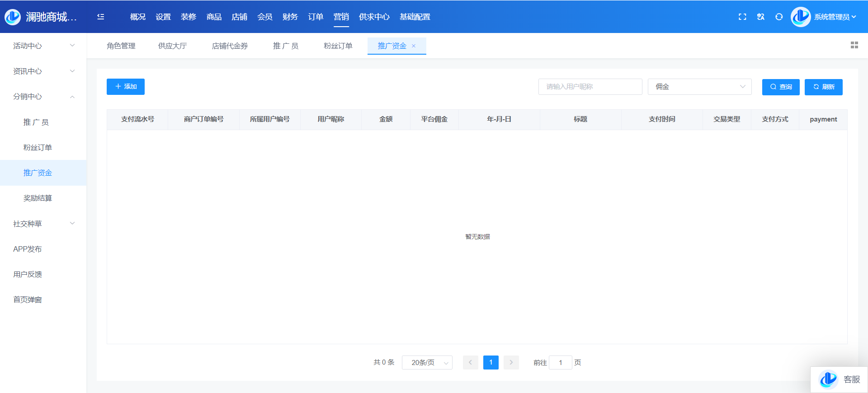Click the customer service 客服 widget
This screenshot has width=868, height=393.
click(x=840, y=379)
